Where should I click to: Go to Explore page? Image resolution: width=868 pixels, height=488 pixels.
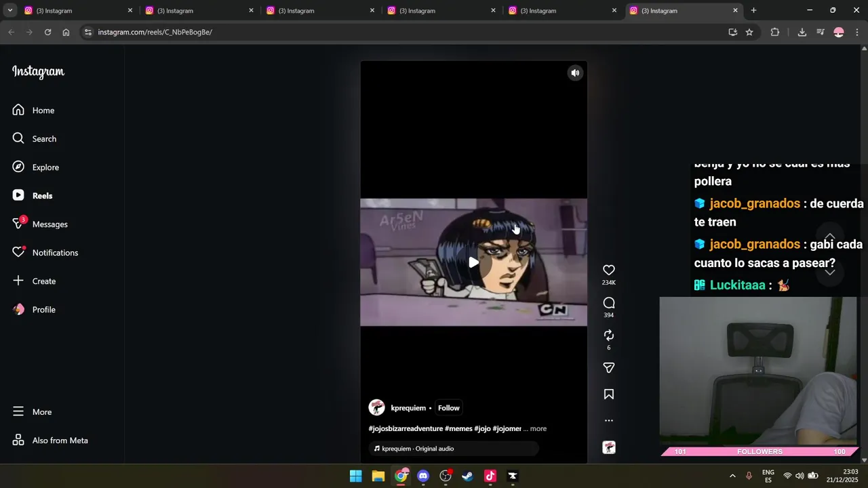36,167
